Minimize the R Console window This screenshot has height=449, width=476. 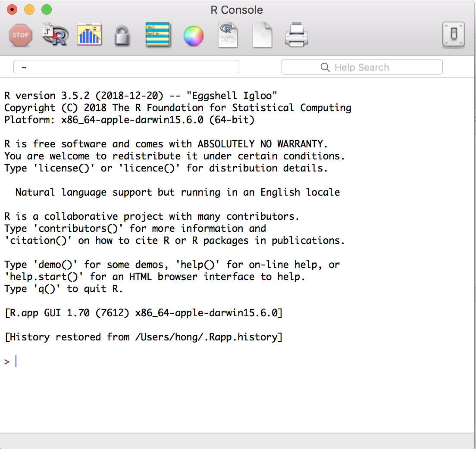29,10
